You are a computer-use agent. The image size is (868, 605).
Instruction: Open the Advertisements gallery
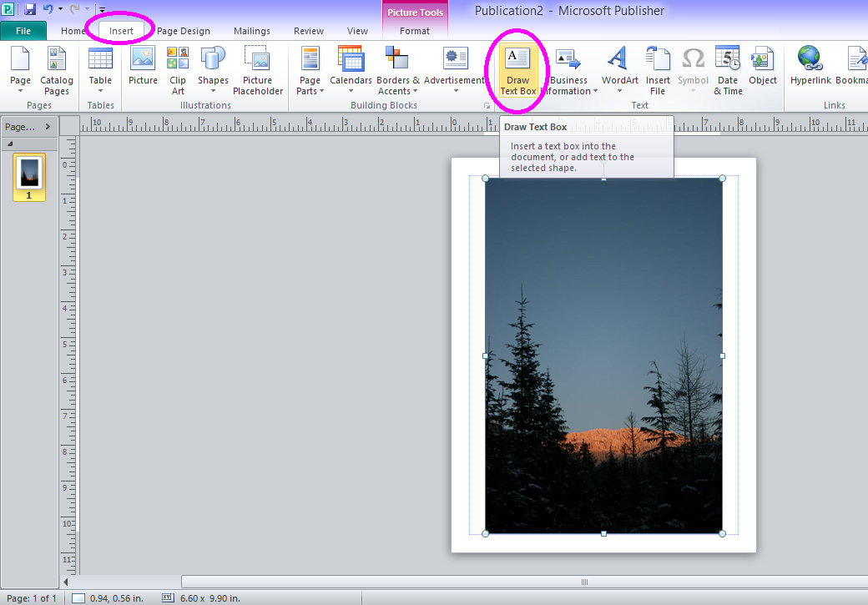[455, 70]
